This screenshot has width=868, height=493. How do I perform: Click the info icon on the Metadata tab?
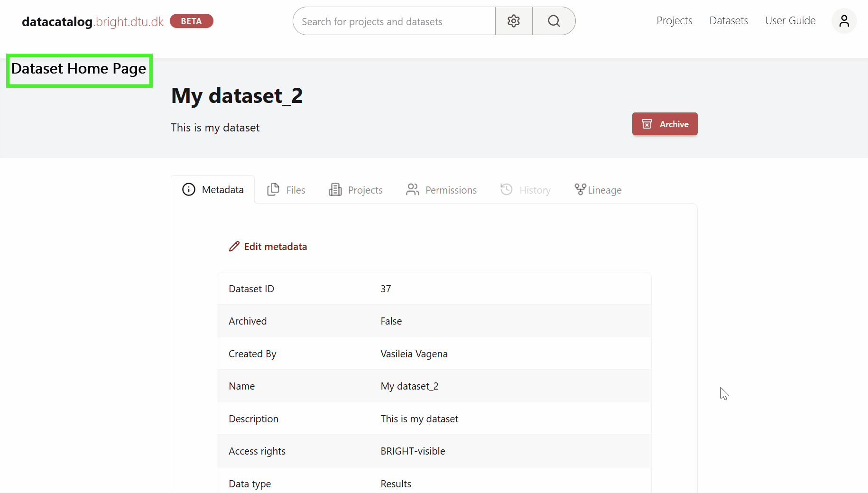[188, 189]
